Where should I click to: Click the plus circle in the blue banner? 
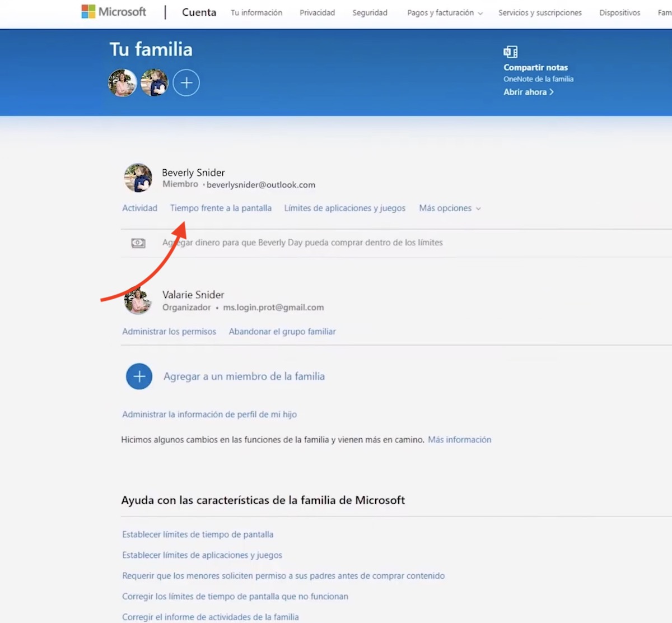click(x=186, y=83)
